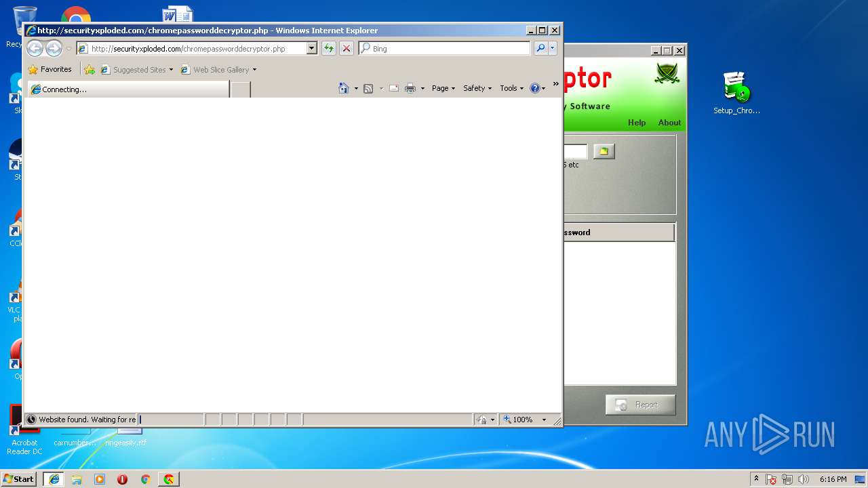Go back with Internet Explorer's Back arrow
This screenshot has width=868, height=488.
[x=35, y=48]
